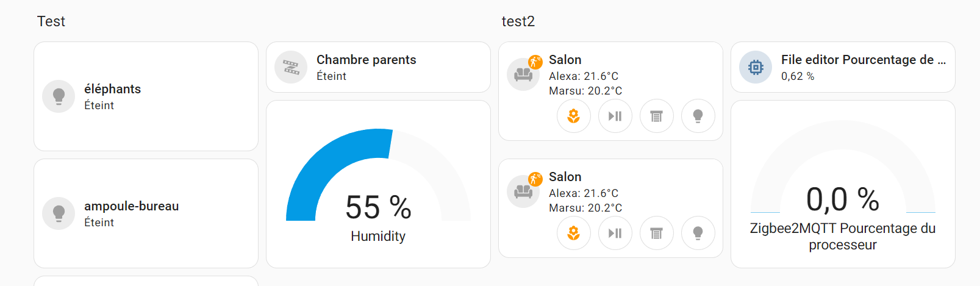980x286 pixels.
Task: Toggle play/pause in the upper Salon card
Action: click(615, 116)
